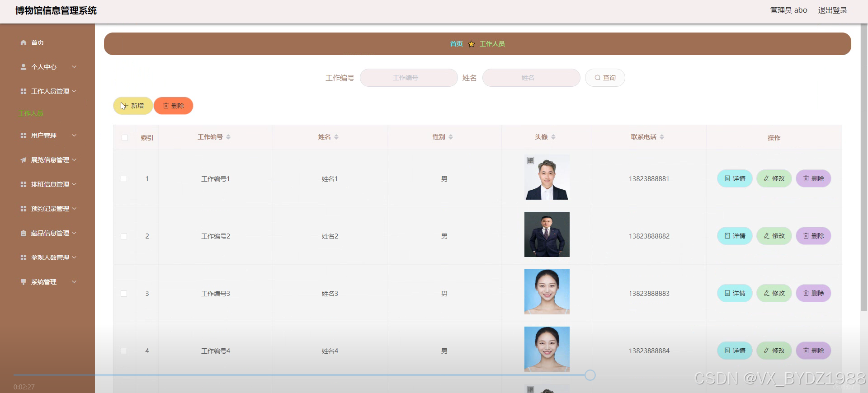Click 退出登录 to log out
Image resolution: width=868 pixels, height=393 pixels.
(833, 10)
